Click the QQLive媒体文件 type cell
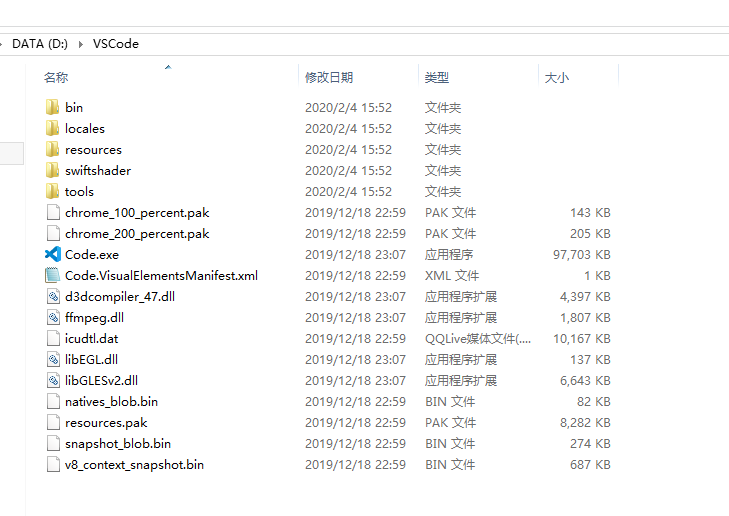This screenshot has width=729, height=516. point(477,339)
